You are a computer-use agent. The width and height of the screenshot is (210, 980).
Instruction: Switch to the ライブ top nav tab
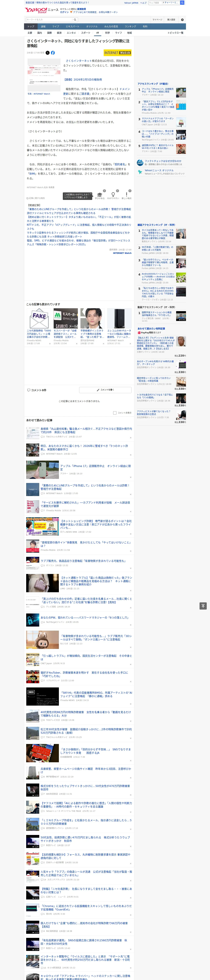coord(56,27)
